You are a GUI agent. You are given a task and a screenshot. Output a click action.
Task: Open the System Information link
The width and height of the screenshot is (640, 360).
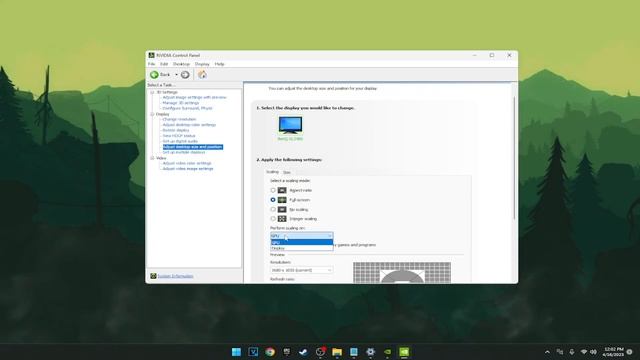click(x=176, y=276)
